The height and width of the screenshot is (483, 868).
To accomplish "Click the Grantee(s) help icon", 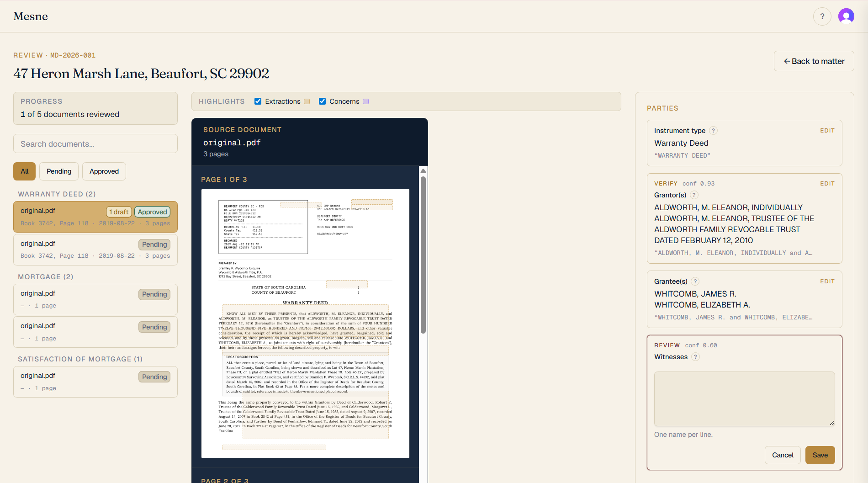I will click(x=695, y=281).
